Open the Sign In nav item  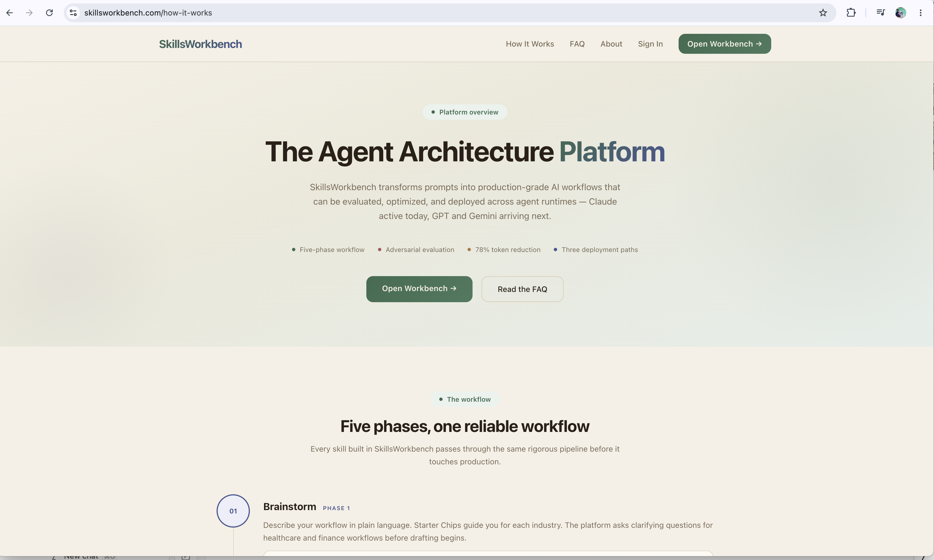650,44
